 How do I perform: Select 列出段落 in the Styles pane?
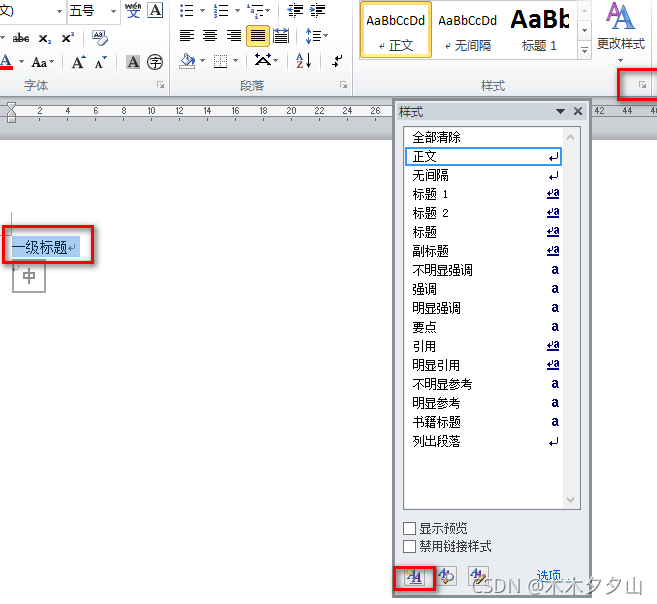click(x=483, y=441)
